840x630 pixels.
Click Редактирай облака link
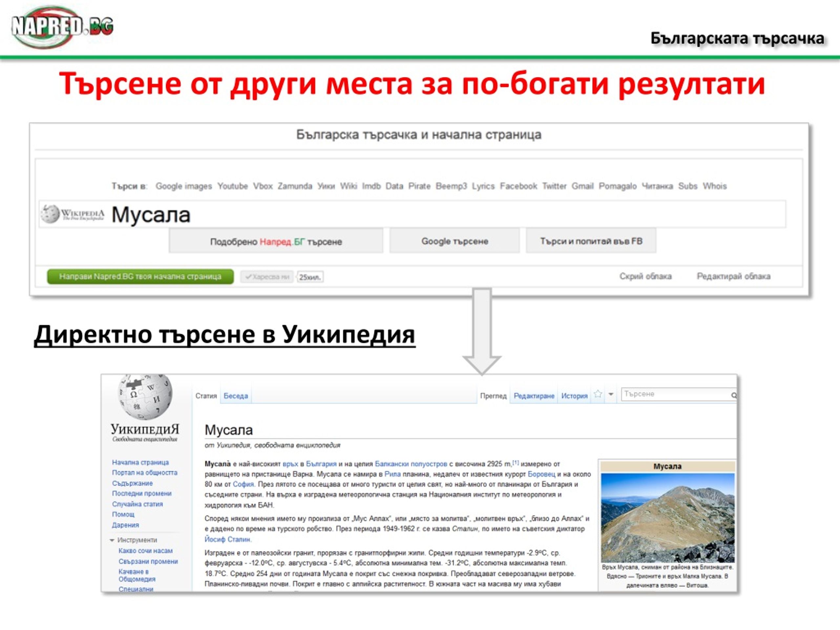(x=733, y=277)
